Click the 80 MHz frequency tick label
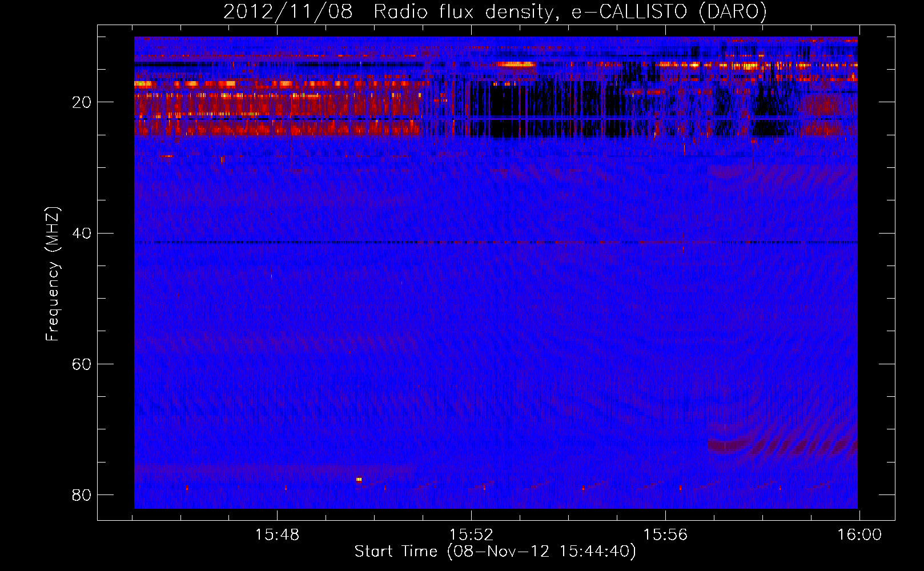Screen dimensions: 924x571 click(x=82, y=494)
